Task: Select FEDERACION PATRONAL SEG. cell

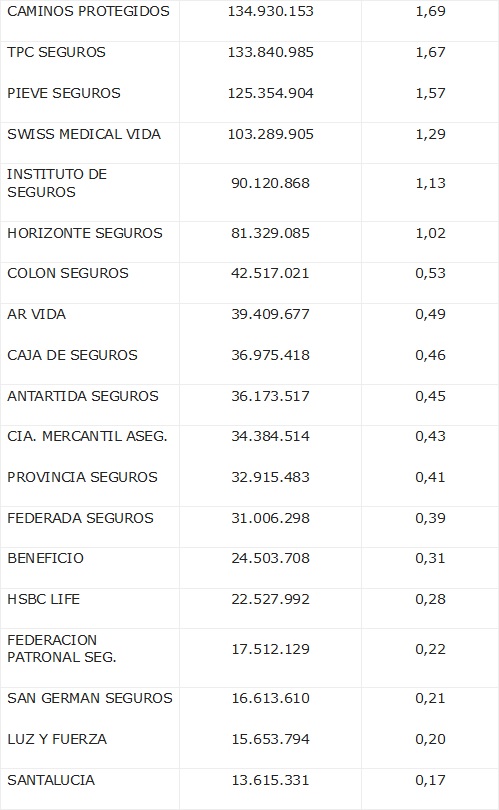Action: (62, 648)
